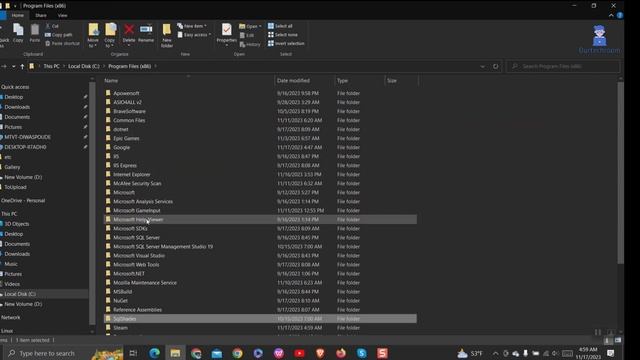Click Select all in the ribbon
Image resolution: width=640 pixels, height=360 pixels.
[280, 26]
